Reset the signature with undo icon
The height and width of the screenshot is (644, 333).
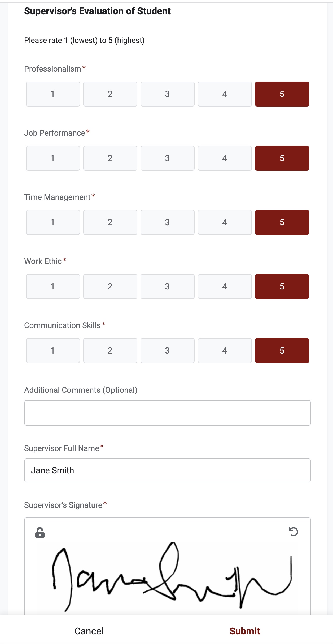293,532
